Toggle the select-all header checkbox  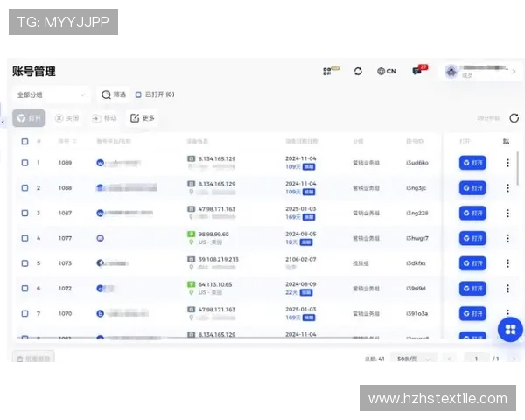[x=24, y=142]
